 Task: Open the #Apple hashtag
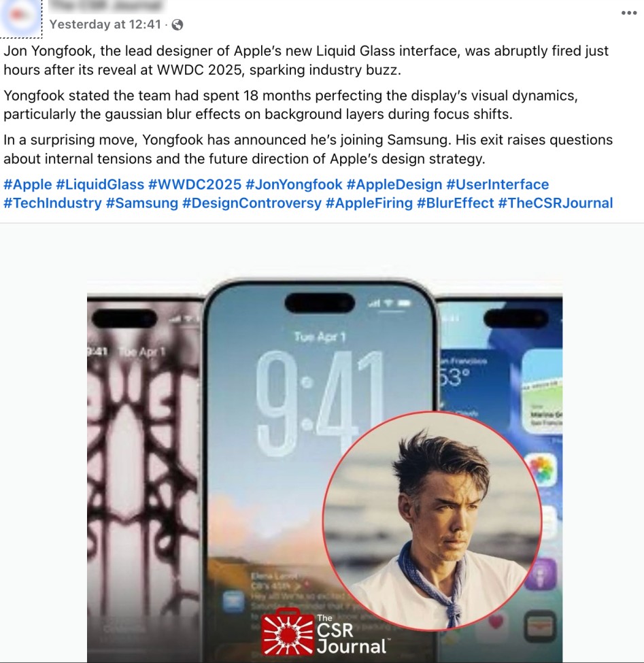28,184
